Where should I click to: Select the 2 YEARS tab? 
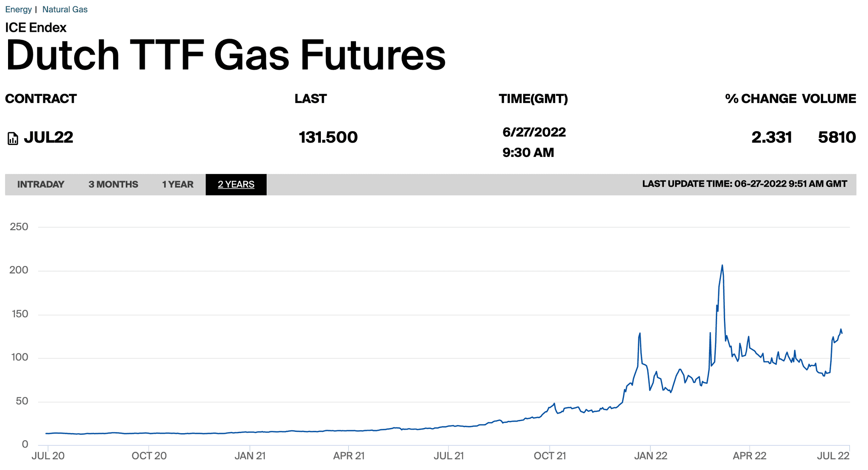pyautogui.click(x=236, y=185)
